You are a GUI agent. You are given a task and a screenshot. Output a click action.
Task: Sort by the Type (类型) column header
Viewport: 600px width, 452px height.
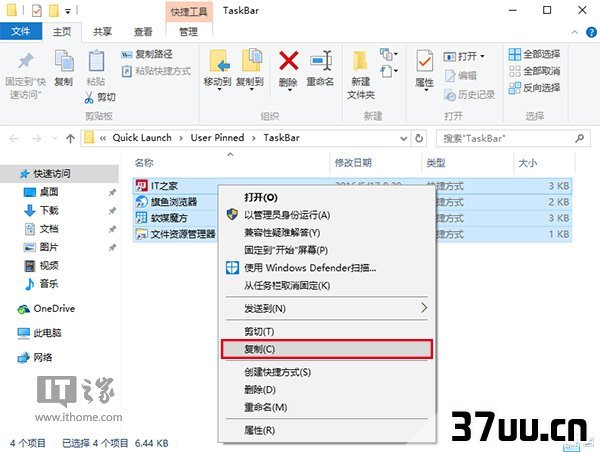pos(435,163)
